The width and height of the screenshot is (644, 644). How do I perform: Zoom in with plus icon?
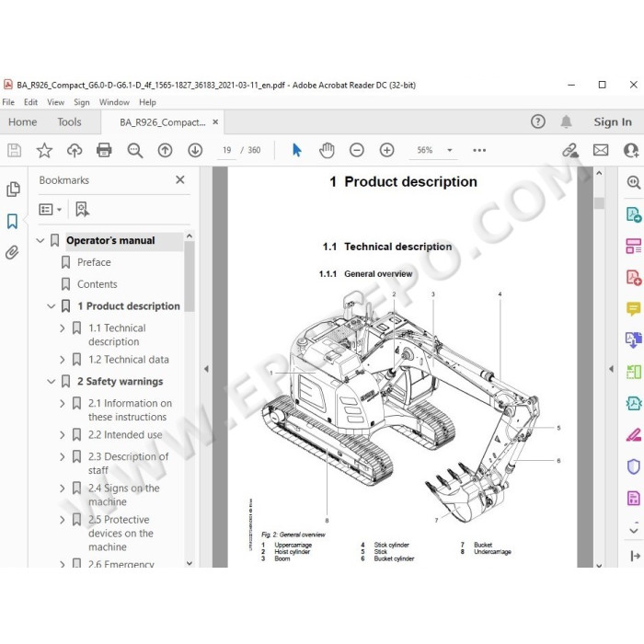(x=387, y=150)
